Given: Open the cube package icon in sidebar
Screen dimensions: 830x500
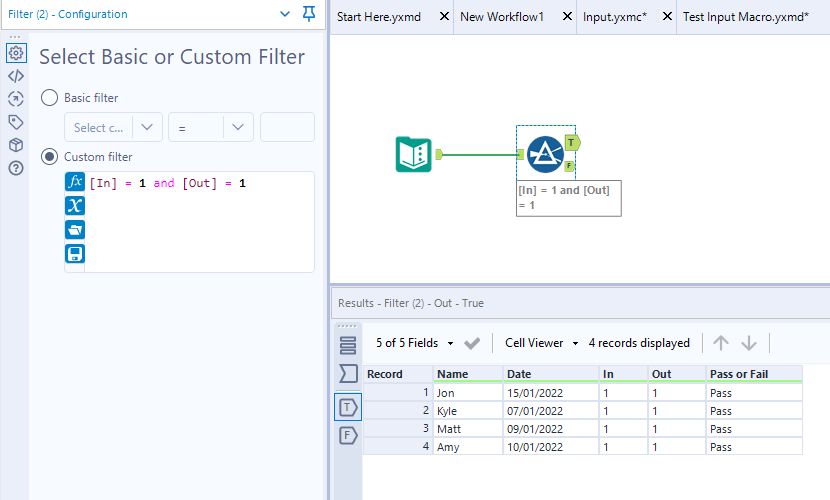Looking at the screenshot, I should pyautogui.click(x=16, y=145).
